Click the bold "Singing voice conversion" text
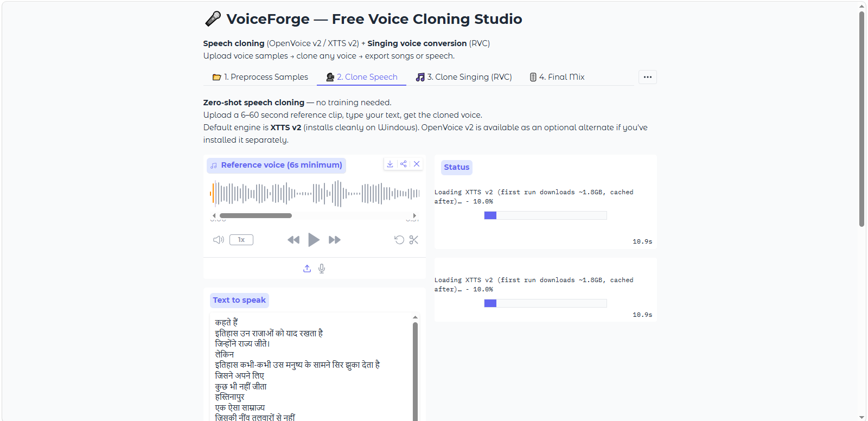Viewport: 868px width, 421px height. pyautogui.click(x=417, y=43)
